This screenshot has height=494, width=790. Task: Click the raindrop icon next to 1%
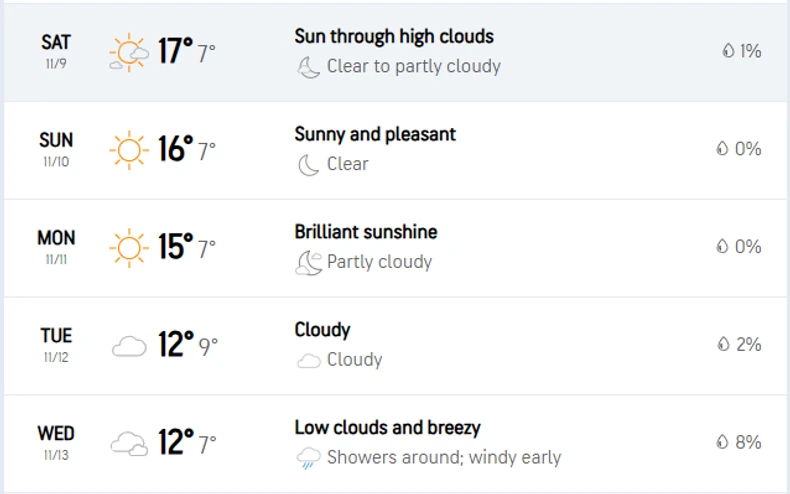(727, 51)
